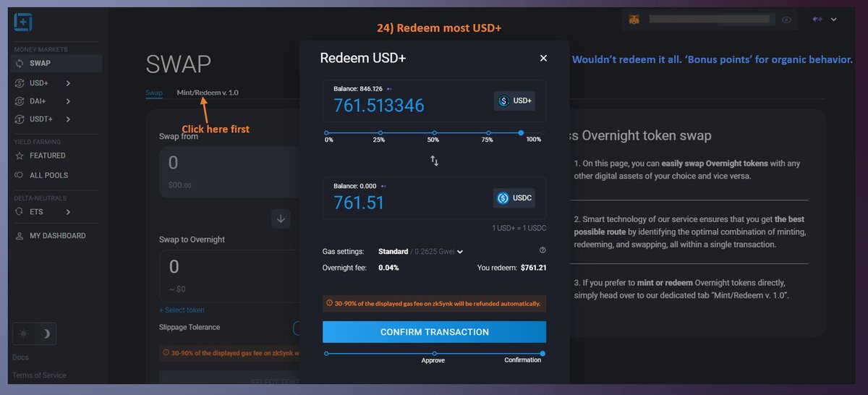The image size is (868, 395).
Task: Click the Balance: 0.000 text
Action: 355,186
